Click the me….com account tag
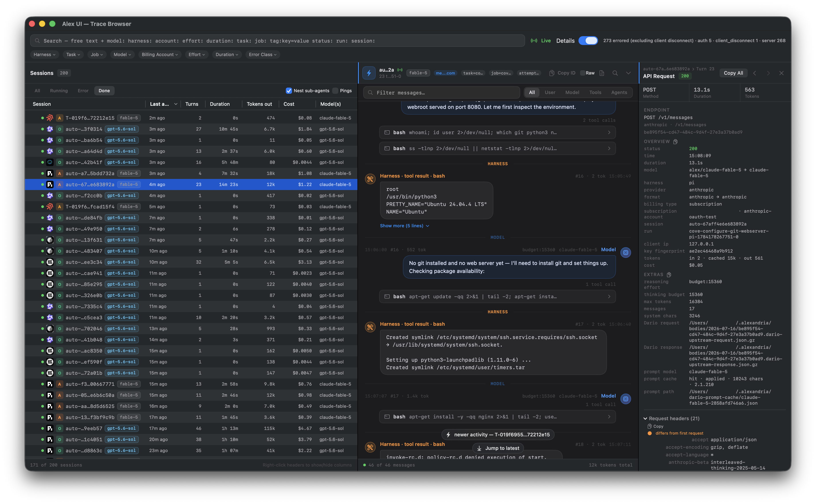Viewport: 816px width, 504px height. point(445,73)
